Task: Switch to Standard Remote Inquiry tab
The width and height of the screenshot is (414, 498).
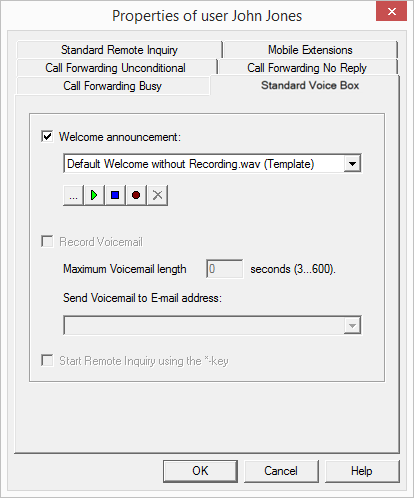Action: click(119, 50)
